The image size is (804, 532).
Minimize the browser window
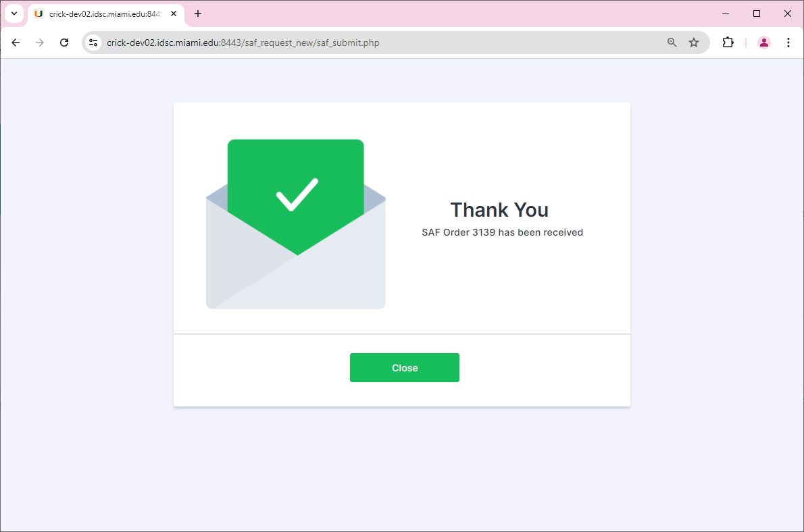(x=726, y=14)
